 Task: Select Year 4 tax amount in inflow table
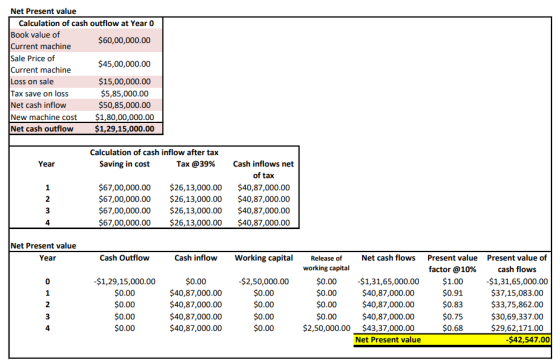tap(196, 223)
